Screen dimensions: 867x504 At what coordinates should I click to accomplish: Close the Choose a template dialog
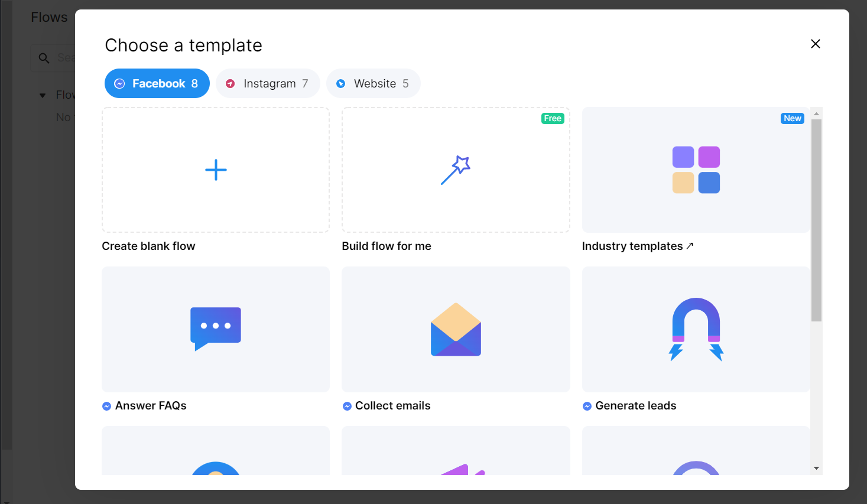coord(815,44)
